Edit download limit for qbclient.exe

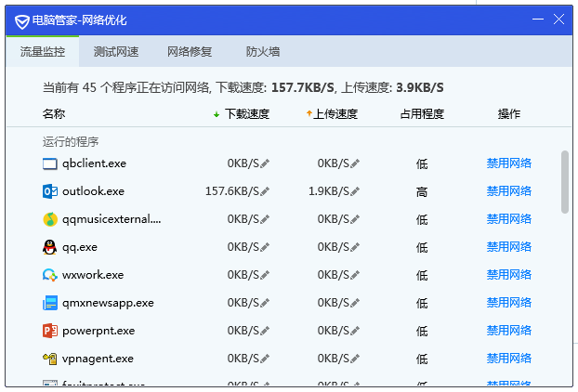[x=265, y=163]
